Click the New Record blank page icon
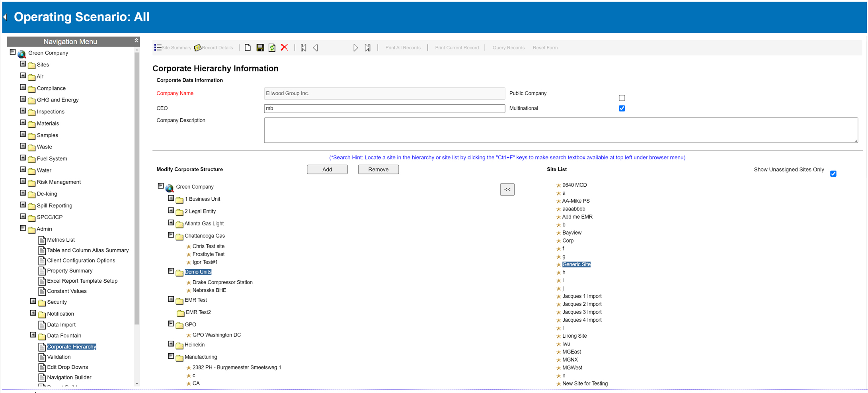Screen dimensions: 868x393 [x=248, y=48]
